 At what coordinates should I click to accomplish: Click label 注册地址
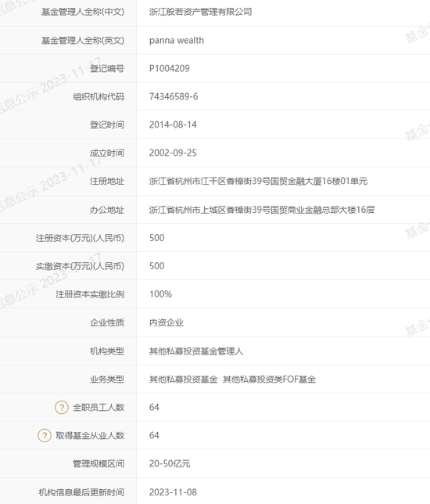pyautogui.click(x=107, y=182)
